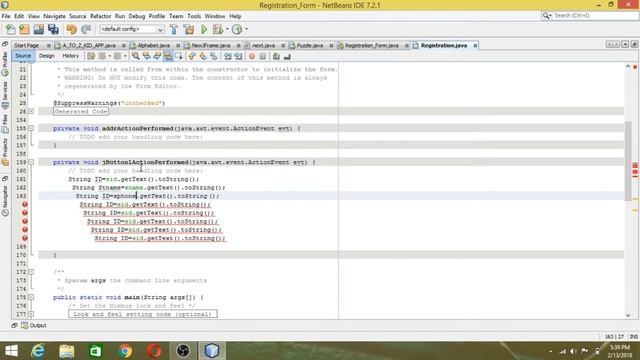Click Previous Bookmark editor icon
Image resolution: width=640 pixels, height=360 pixels.
[x=192, y=56]
